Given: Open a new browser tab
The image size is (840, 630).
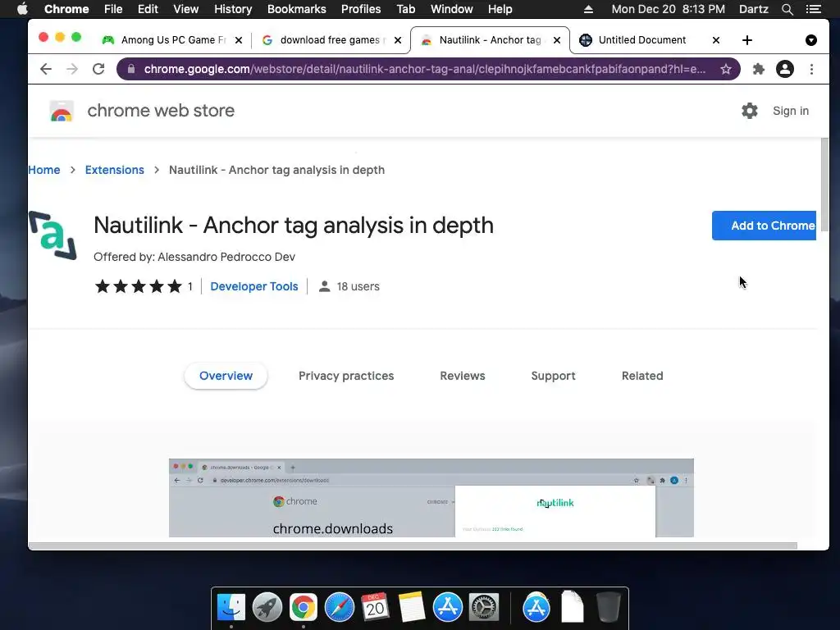Looking at the screenshot, I should pos(747,40).
